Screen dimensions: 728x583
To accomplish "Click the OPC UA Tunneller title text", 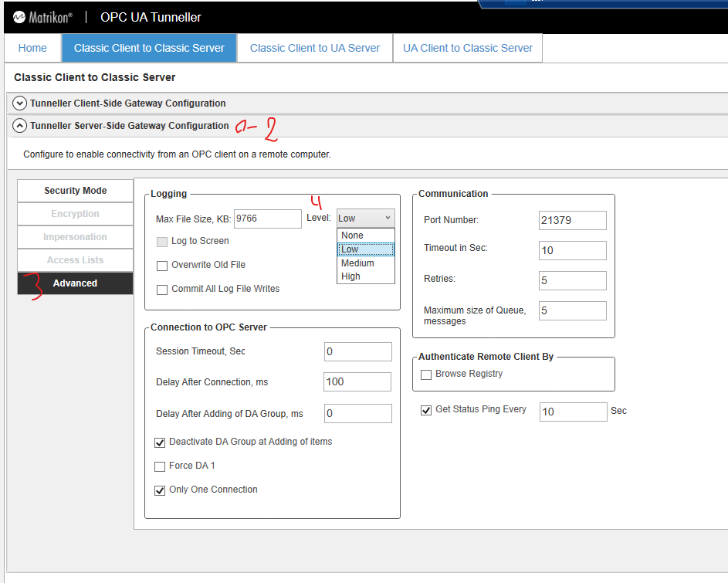I will 151,17.
